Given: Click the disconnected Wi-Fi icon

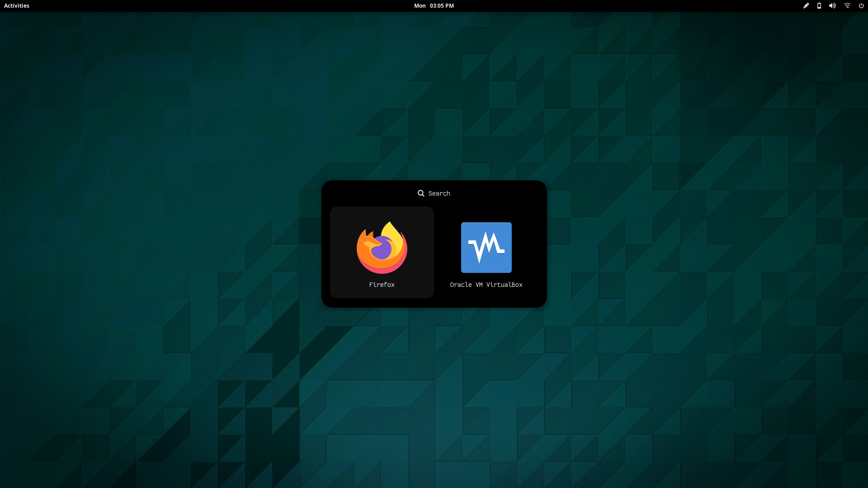Looking at the screenshot, I should (x=847, y=6).
